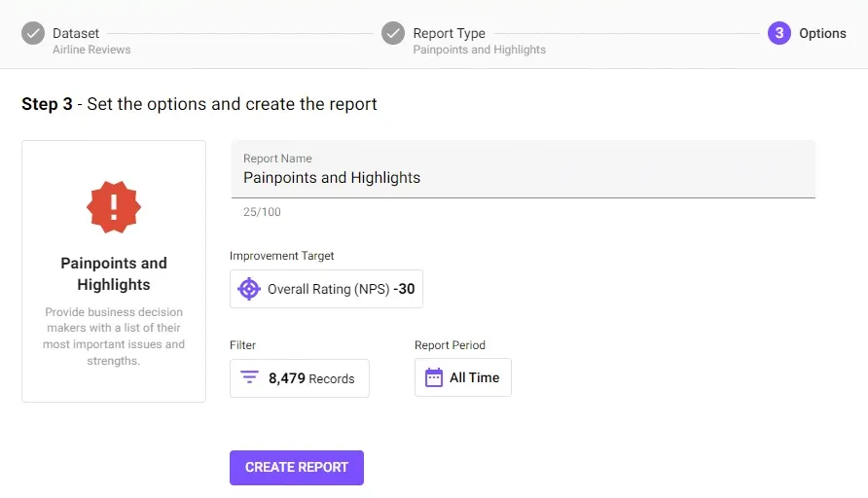Click the Improvement Target crosshair icon

pyautogui.click(x=249, y=289)
